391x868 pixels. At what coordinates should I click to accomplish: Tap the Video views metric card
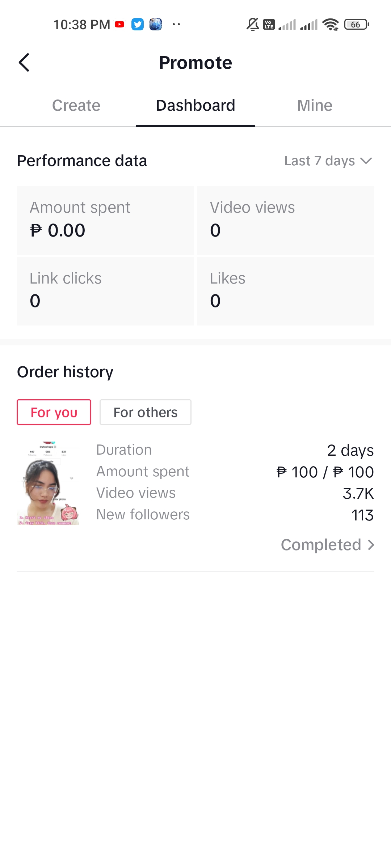point(286,221)
